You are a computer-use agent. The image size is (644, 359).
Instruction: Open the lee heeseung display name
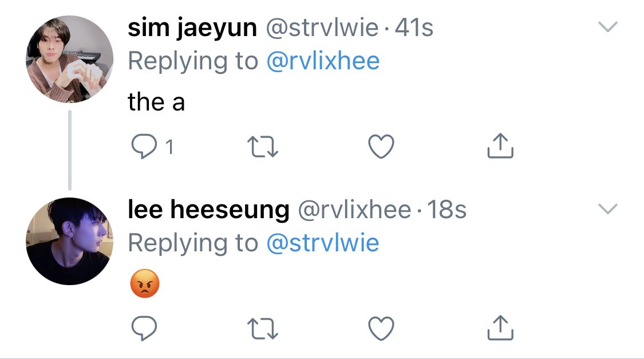[x=208, y=210]
